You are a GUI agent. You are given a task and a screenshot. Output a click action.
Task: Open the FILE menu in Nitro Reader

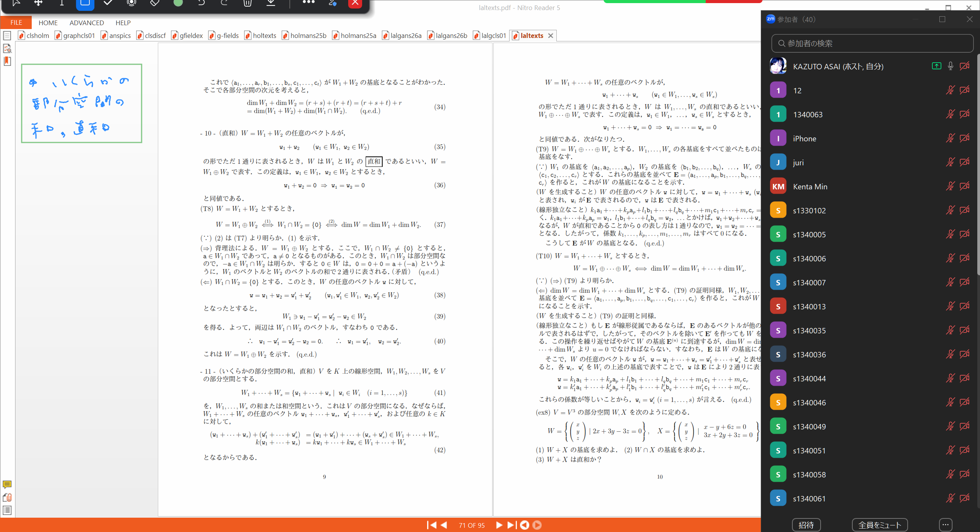coord(16,22)
